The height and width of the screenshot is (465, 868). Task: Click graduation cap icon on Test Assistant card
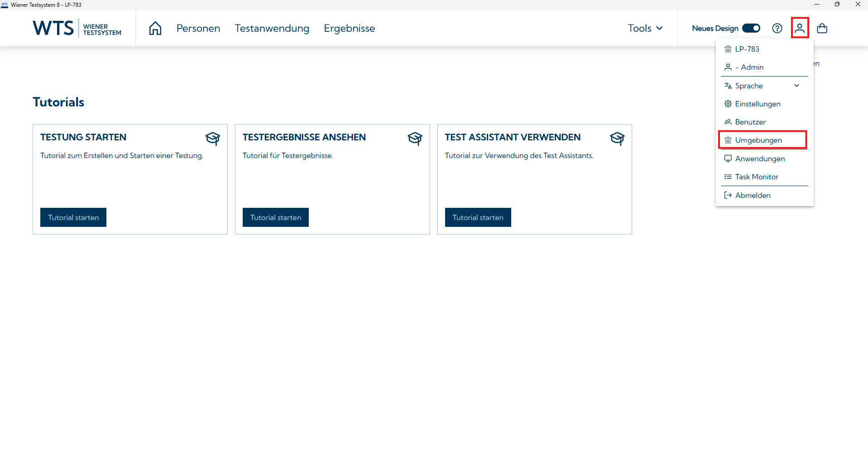coord(617,138)
